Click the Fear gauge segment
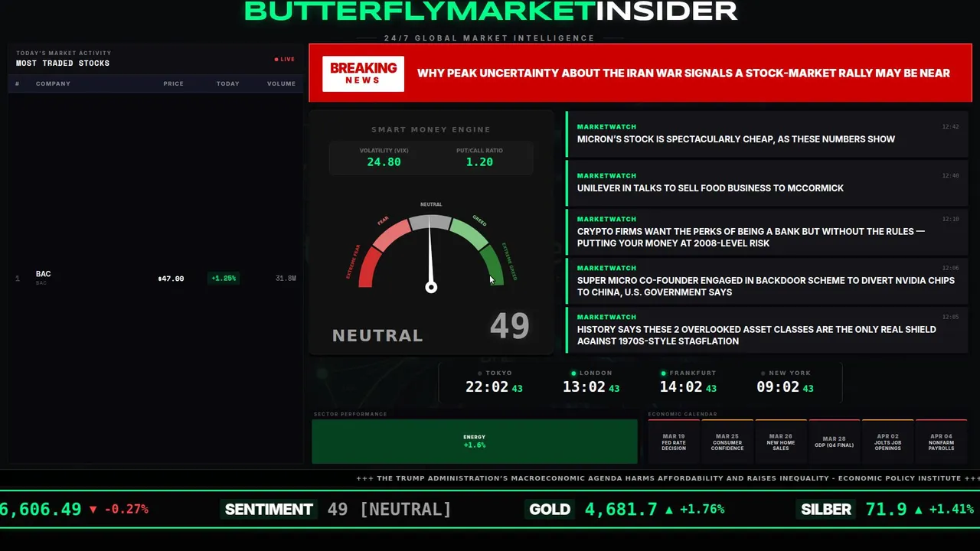The image size is (980, 551). click(x=391, y=234)
